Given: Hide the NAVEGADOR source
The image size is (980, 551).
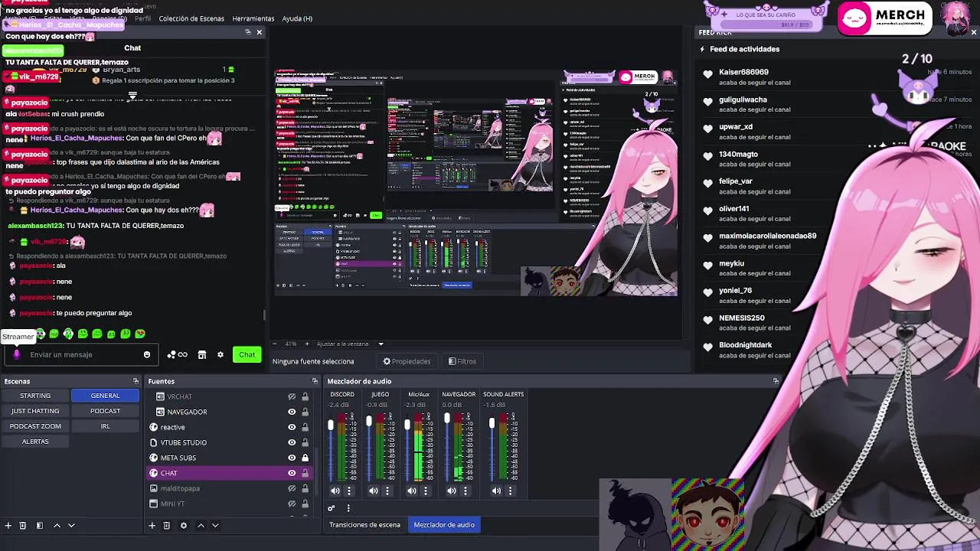Looking at the screenshot, I should tap(292, 412).
